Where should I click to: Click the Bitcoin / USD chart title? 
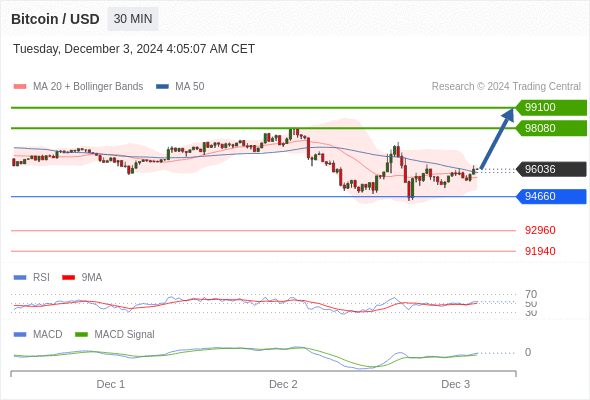pyautogui.click(x=55, y=19)
